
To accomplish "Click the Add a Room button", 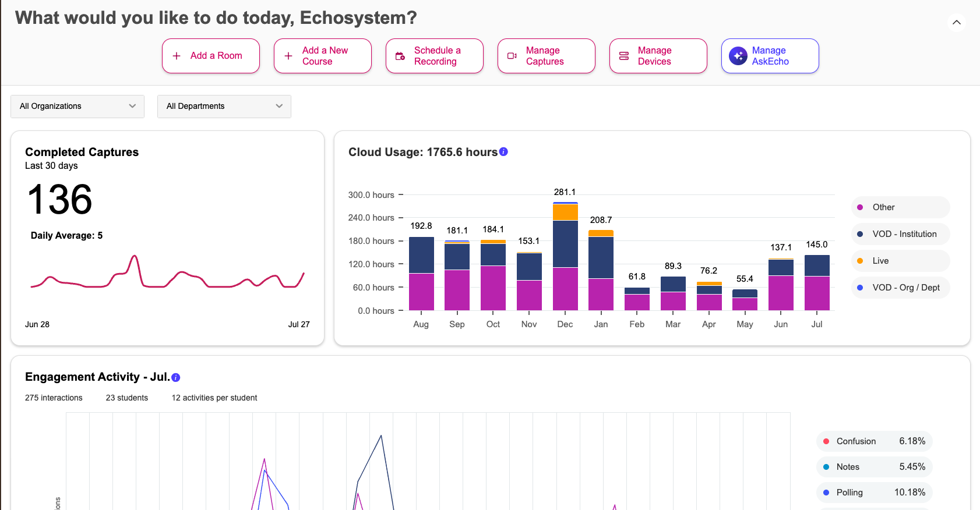I will tap(211, 56).
